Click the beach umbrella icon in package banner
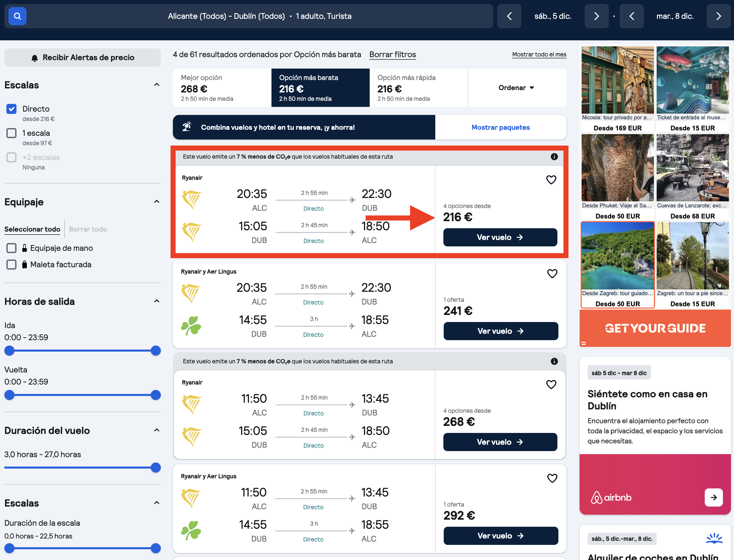This screenshot has height=560, width=734. (187, 127)
